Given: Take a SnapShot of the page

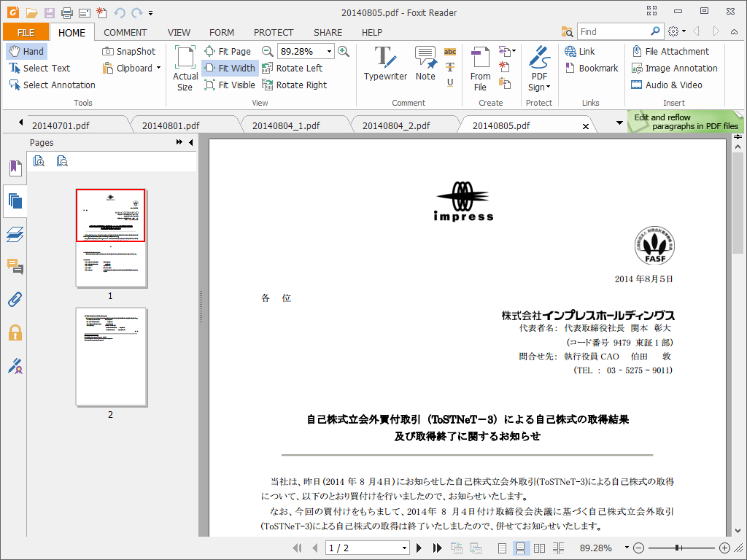Looking at the screenshot, I should [128, 52].
